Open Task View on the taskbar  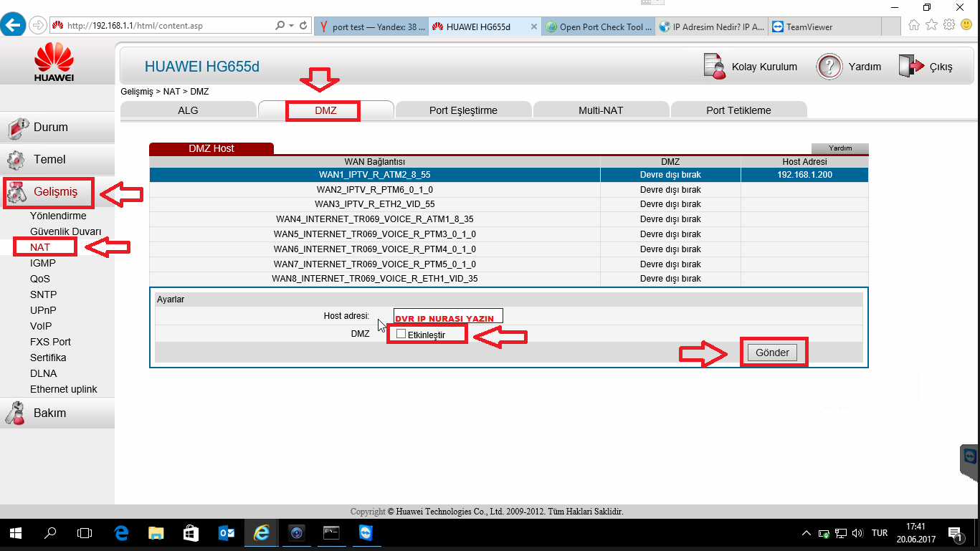click(85, 533)
